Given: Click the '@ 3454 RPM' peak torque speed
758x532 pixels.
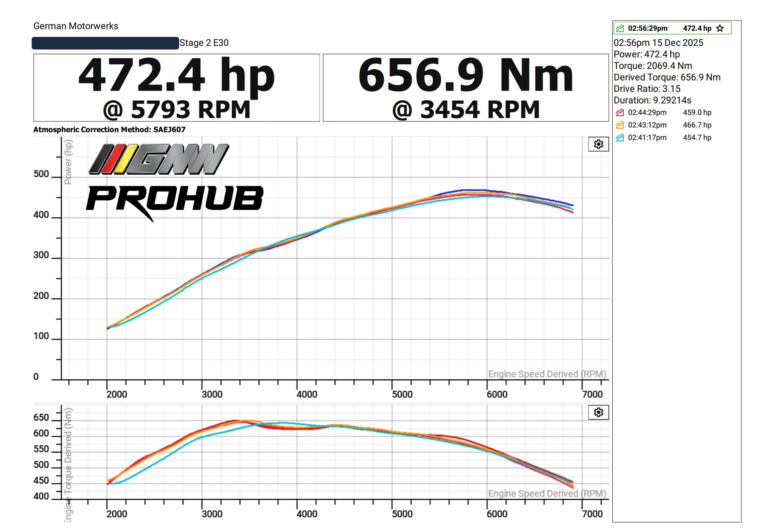Looking at the screenshot, I should (466, 110).
